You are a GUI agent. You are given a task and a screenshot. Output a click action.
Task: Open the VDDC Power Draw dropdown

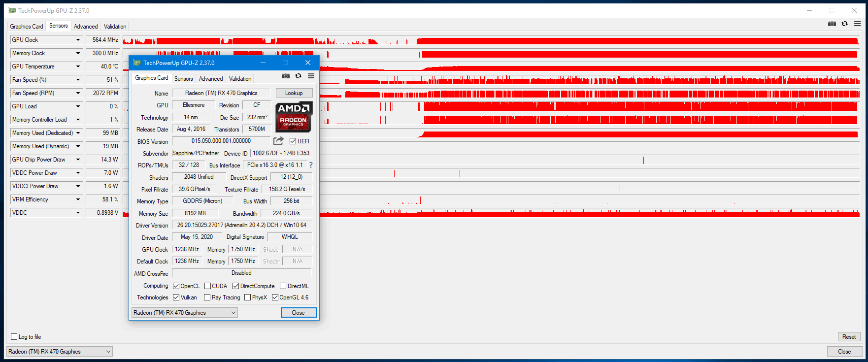[78, 173]
